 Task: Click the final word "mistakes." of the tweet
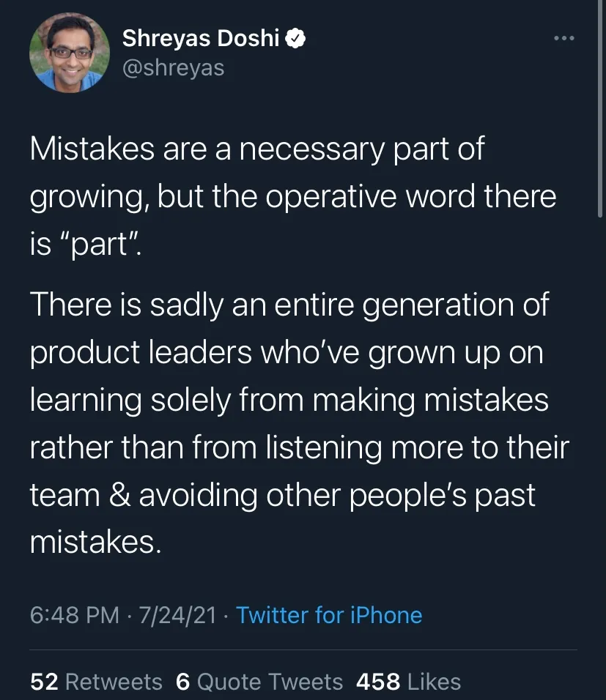click(x=96, y=543)
